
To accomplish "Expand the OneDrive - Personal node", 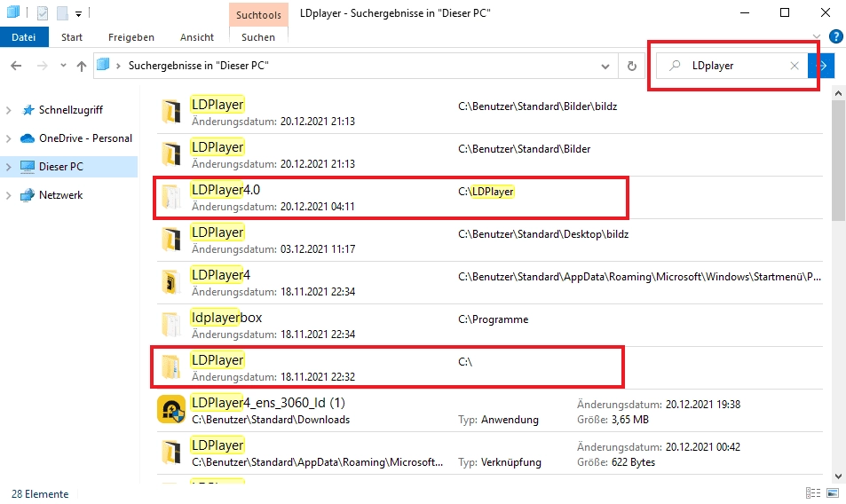I will pos(9,138).
